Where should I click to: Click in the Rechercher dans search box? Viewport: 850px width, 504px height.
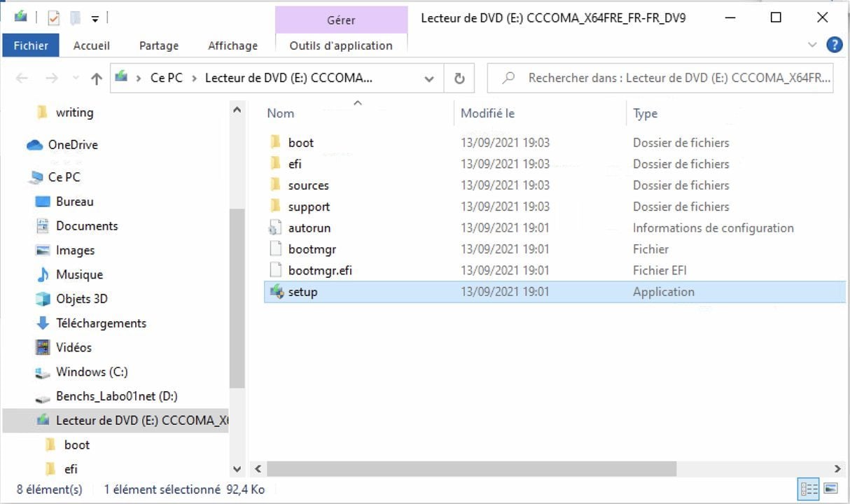coord(660,78)
